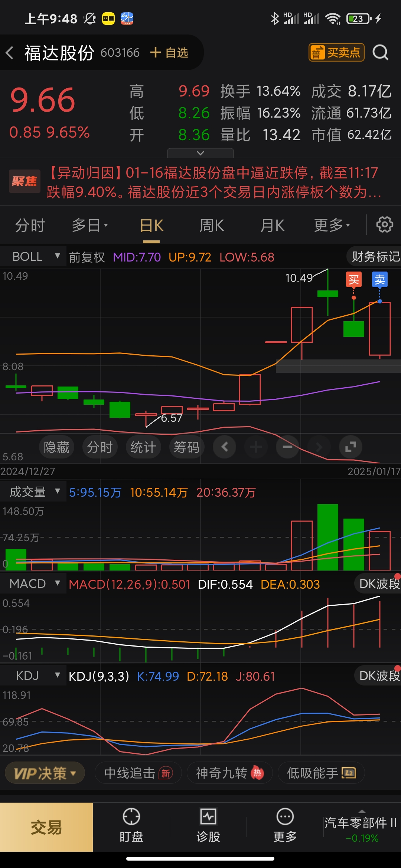The image size is (401, 868).
Task: Tap the 10.49 high price label
Action: [x=299, y=278]
